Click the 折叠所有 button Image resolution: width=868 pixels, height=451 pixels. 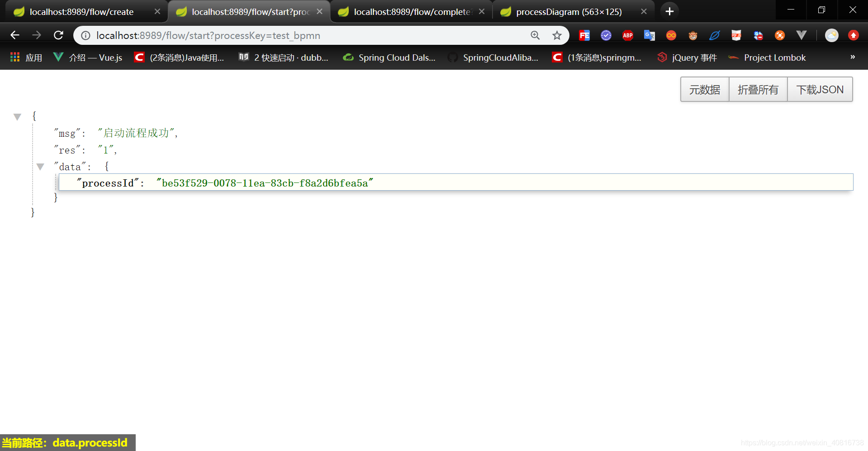click(x=758, y=90)
